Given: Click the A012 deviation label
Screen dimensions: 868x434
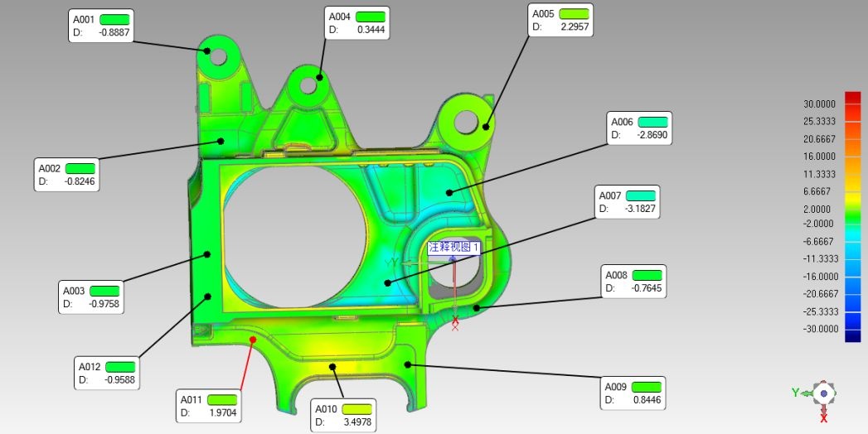Looking at the screenshot, I should 107,374.
